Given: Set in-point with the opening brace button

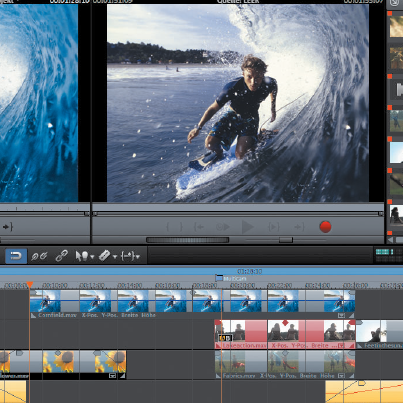Looking at the screenshot, I should point(168,227).
